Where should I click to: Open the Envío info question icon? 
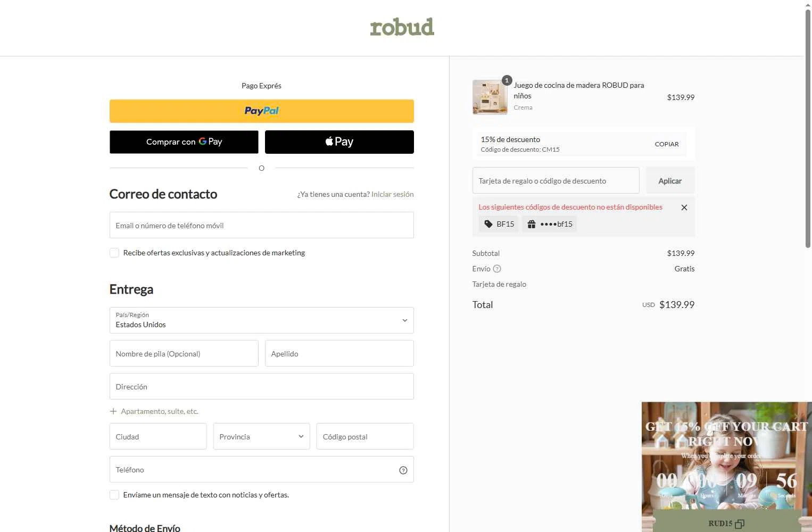pyautogui.click(x=497, y=269)
